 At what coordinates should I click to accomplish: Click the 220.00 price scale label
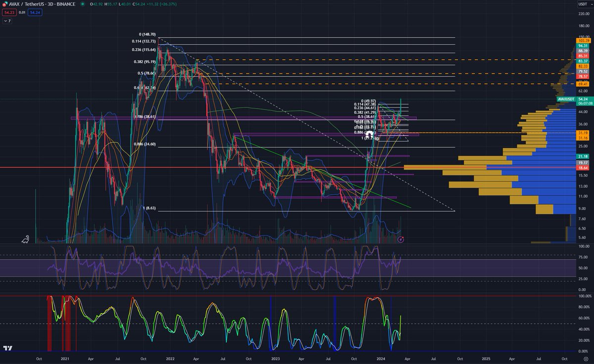point(584,13)
